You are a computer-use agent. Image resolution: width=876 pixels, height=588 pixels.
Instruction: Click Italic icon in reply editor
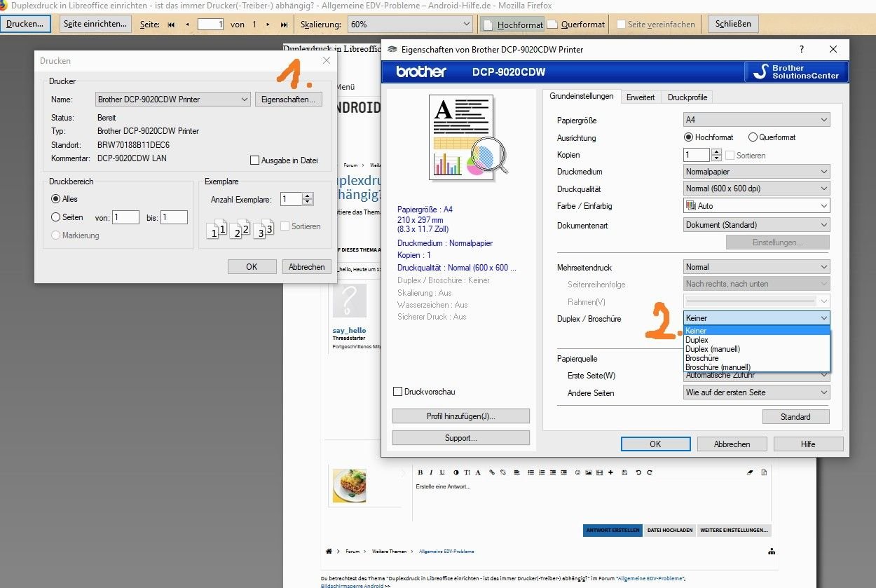click(432, 472)
